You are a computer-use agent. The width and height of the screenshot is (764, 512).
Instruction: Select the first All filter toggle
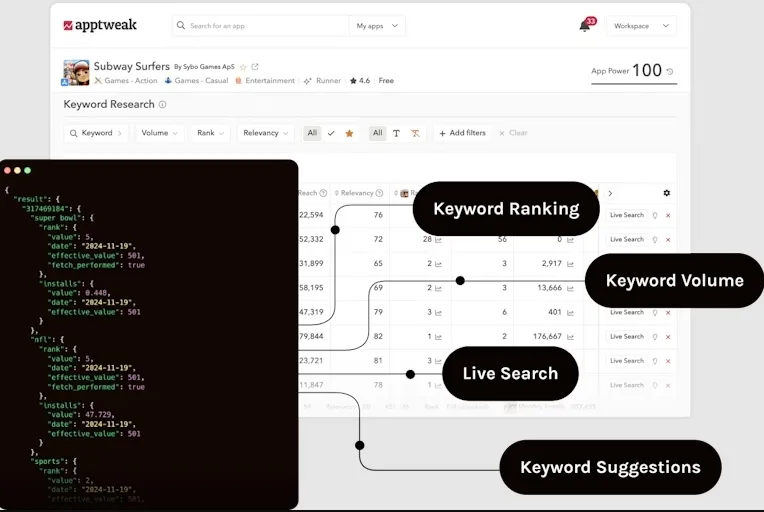(x=312, y=133)
